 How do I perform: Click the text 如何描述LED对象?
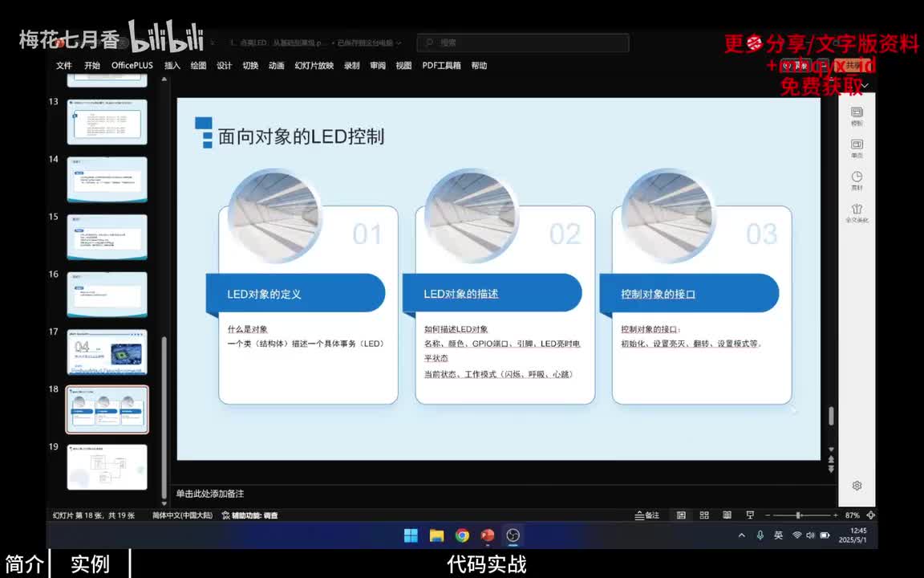click(x=456, y=329)
